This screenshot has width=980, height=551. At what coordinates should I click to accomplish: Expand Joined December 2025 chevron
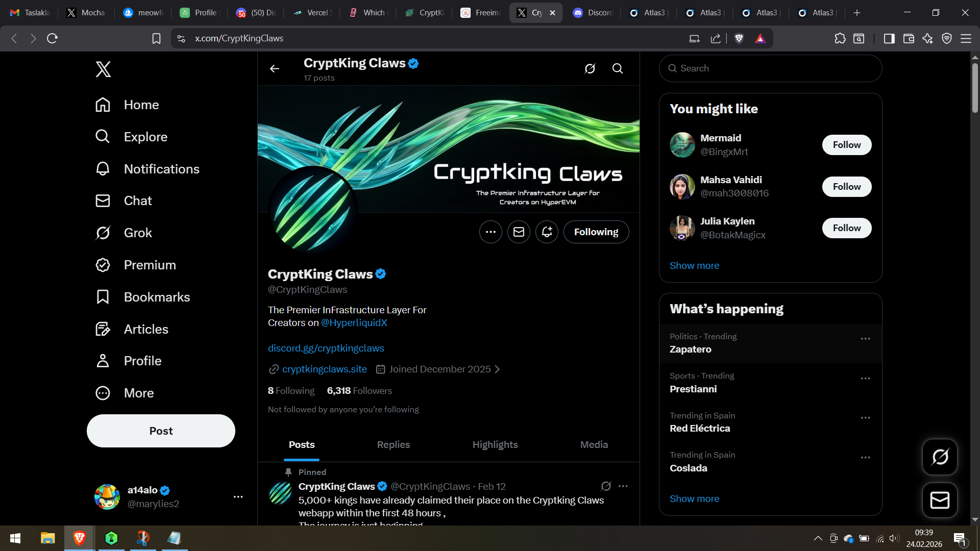click(x=497, y=369)
